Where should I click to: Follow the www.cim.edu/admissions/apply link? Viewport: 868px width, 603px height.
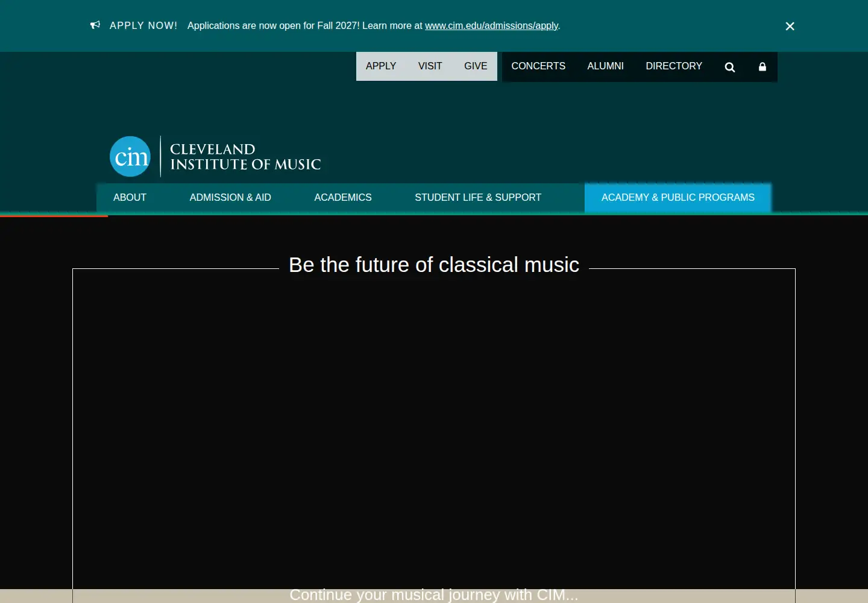tap(491, 26)
